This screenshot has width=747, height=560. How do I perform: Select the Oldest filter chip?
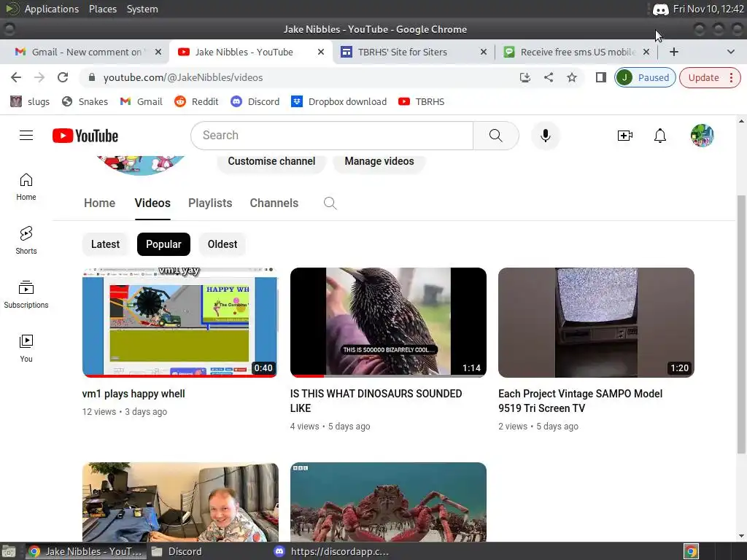pos(222,244)
